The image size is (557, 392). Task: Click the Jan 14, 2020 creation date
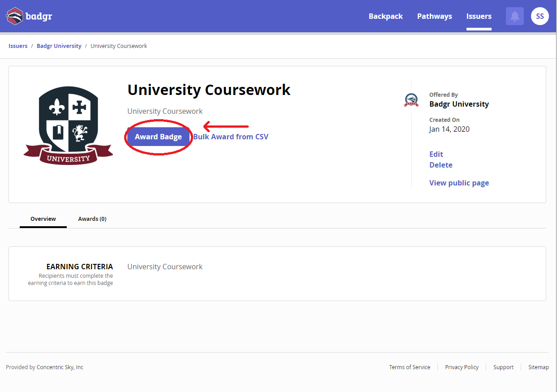pos(449,129)
